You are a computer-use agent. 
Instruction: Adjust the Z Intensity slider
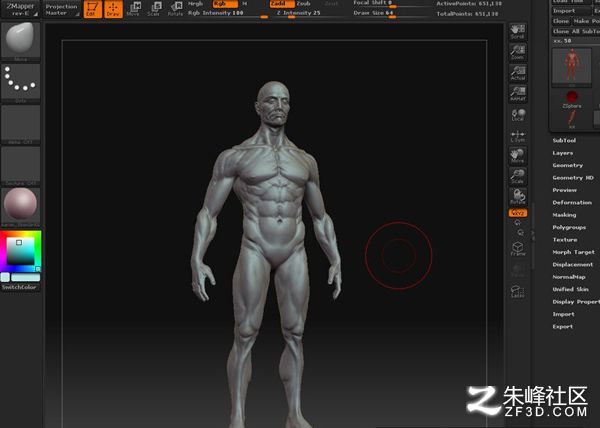(x=310, y=13)
